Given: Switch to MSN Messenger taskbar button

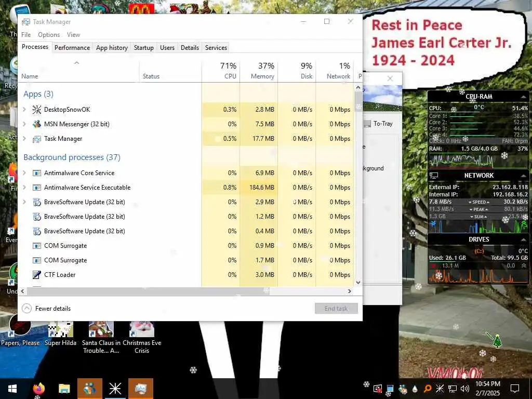Looking at the screenshot, I should click(x=89, y=389).
